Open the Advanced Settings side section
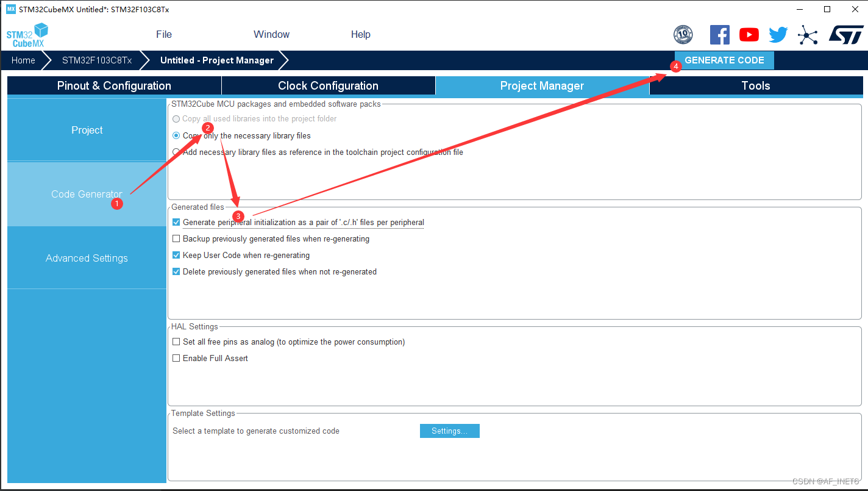Viewport: 868px width, 491px height. (x=87, y=258)
